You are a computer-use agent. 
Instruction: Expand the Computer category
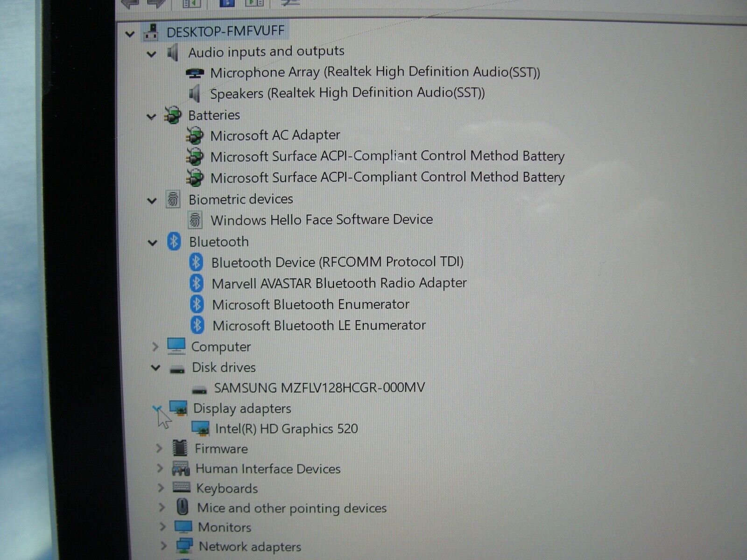pos(155,347)
